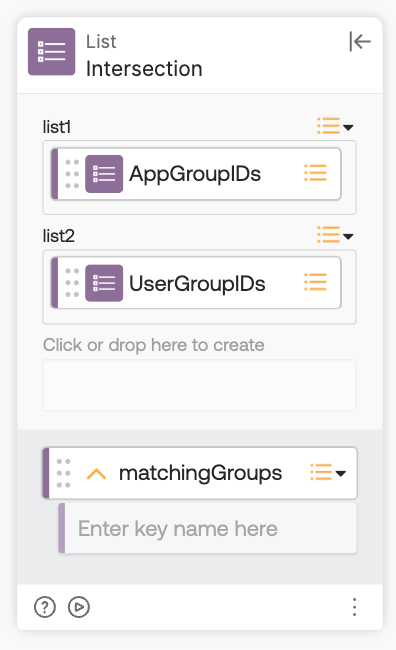Open the list2 type dropdown
This screenshot has width=396, height=650.
click(x=335, y=235)
